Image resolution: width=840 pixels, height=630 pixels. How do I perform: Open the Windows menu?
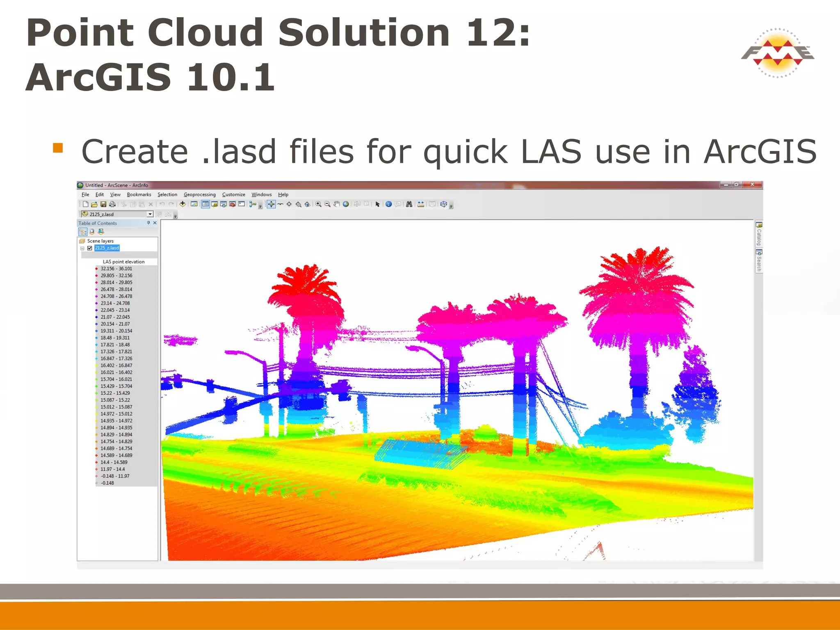coord(262,194)
